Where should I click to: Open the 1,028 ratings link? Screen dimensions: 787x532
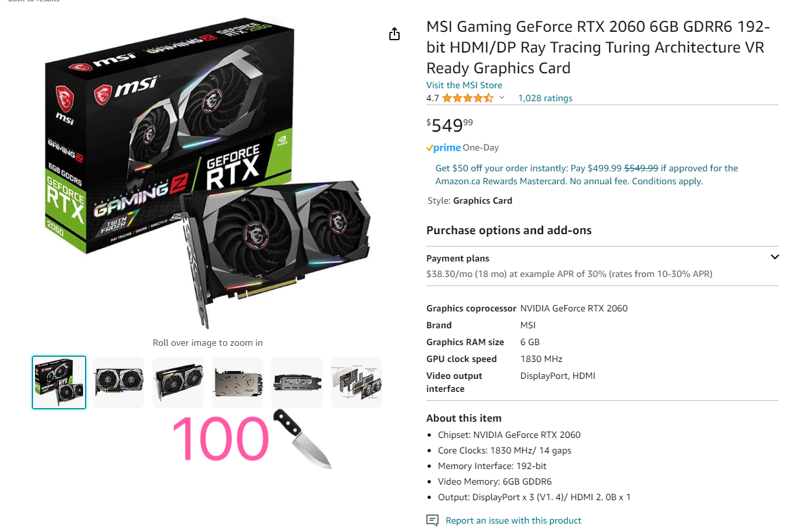(545, 98)
